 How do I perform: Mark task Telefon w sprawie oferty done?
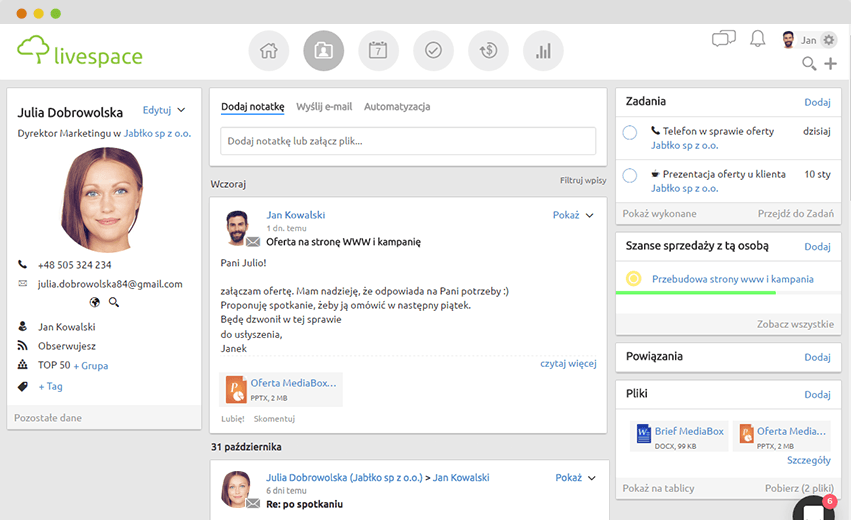pyautogui.click(x=630, y=132)
